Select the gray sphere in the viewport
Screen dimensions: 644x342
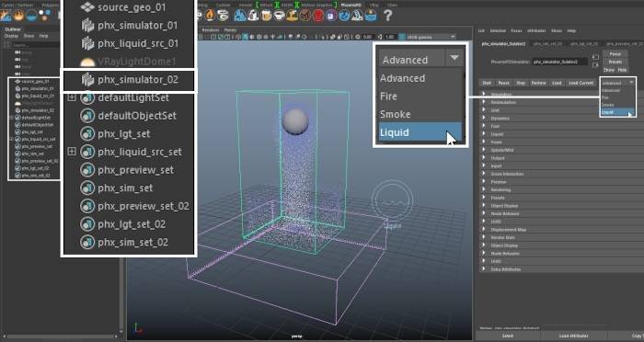pyautogui.click(x=295, y=121)
